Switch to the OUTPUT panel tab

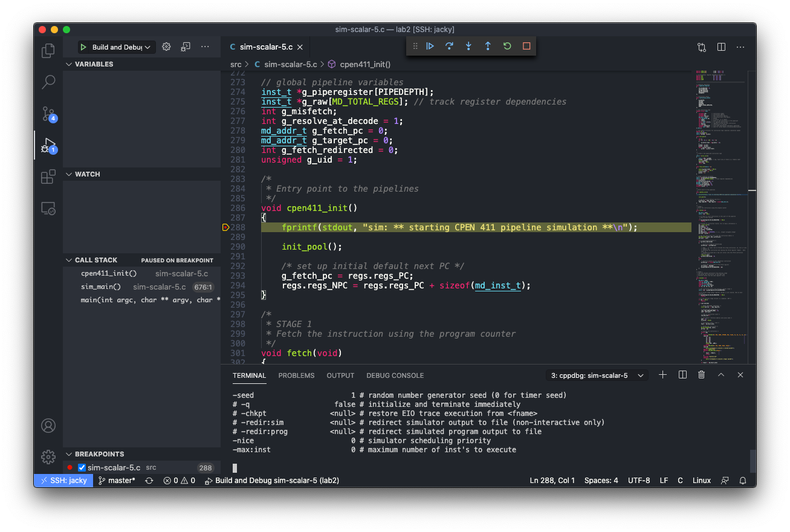[340, 375]
